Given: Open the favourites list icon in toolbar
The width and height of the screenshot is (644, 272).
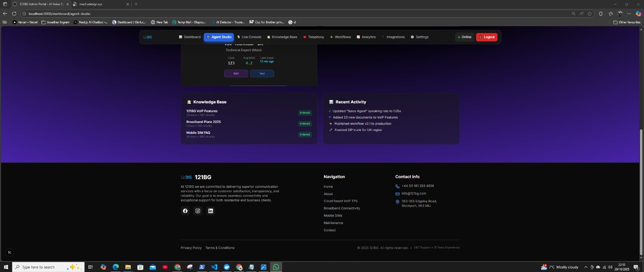Looking at the screenshot, I should 611,14.
